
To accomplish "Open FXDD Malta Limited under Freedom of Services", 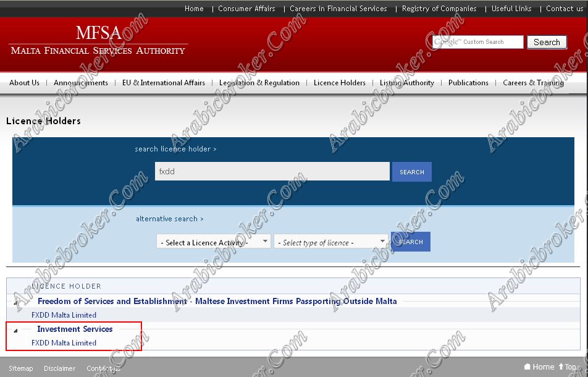I will point(64,315).
